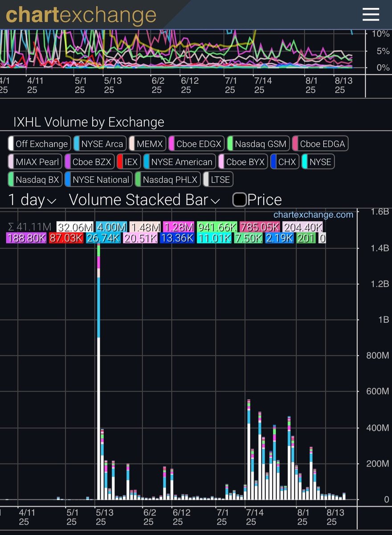This screenshot has width=392, height=535.
Task: Click the 1.48M MEMX value
Action: tap(145, 227)
